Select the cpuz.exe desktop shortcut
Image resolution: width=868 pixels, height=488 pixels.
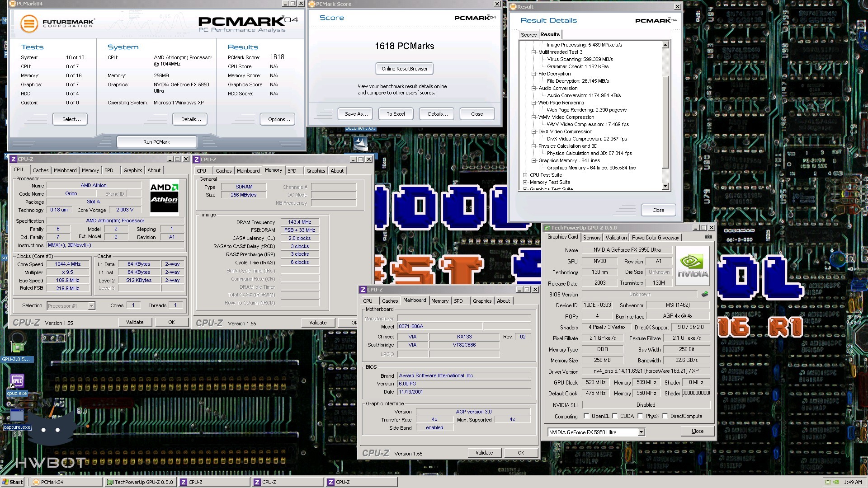(17, 385)
